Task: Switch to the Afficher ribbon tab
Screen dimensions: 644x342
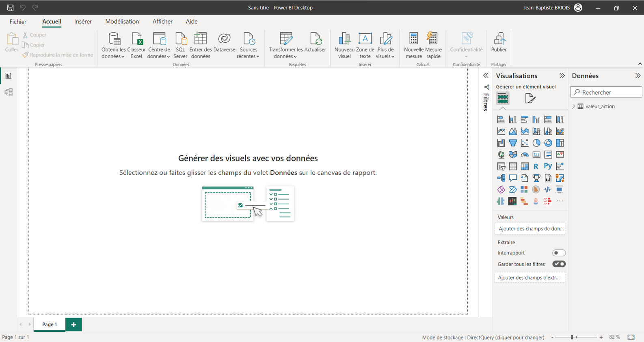Action: click(x=162, y=22)
